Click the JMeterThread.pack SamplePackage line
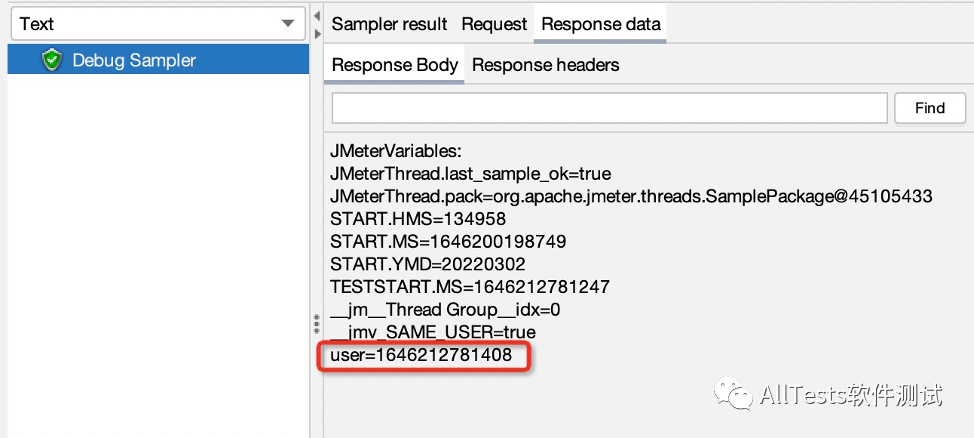The width and height of the screenshot is (974, 438). click(632, 196)
